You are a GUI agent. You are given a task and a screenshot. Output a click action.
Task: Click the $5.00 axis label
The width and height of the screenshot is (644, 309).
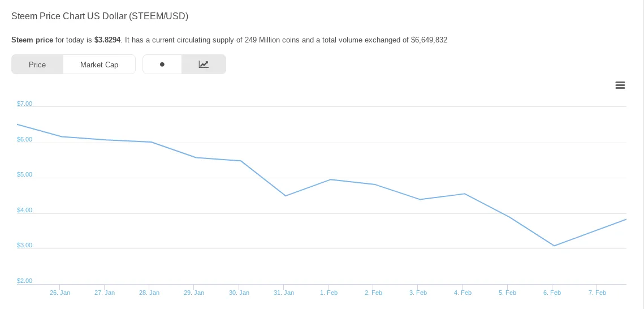pyautogui.click(x=25, y=175)
